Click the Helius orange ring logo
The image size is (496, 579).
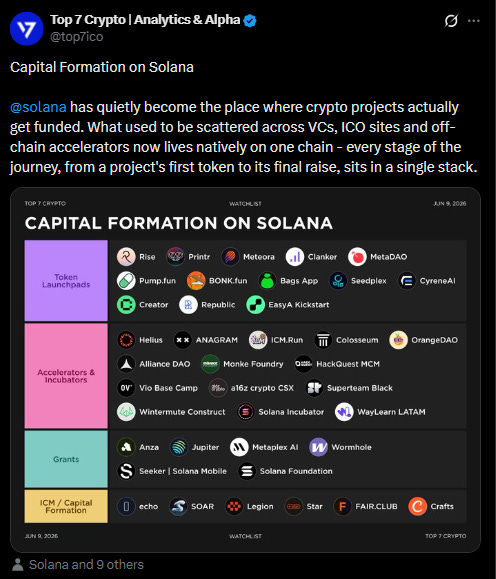pyautogui.click(x=126, y=340)
